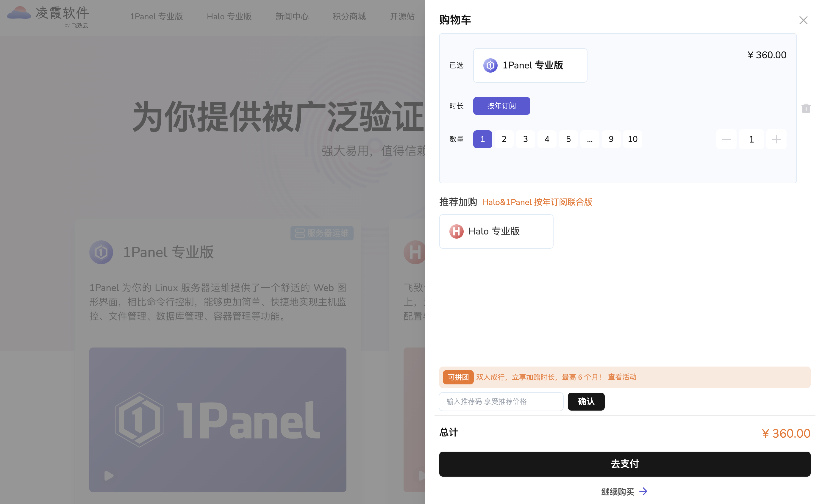
Task: Delete the 1Panel item using trash icon
Action: point(806,108)
